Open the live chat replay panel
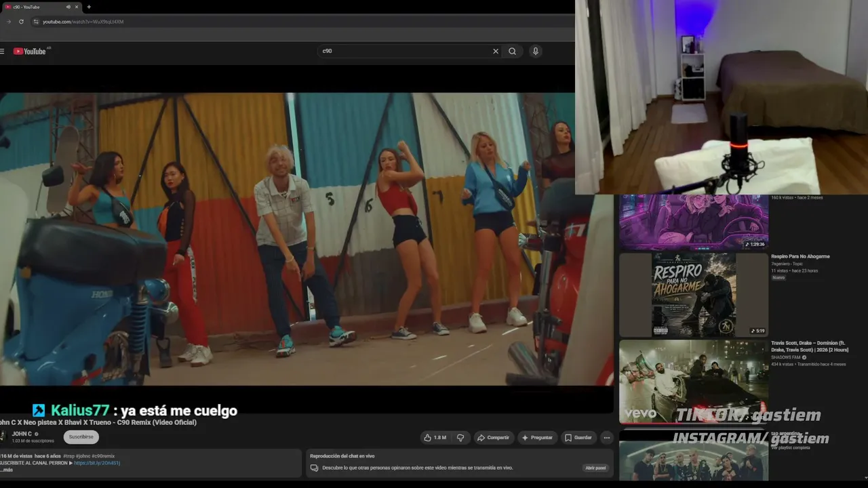 click(x=595, y=468)
